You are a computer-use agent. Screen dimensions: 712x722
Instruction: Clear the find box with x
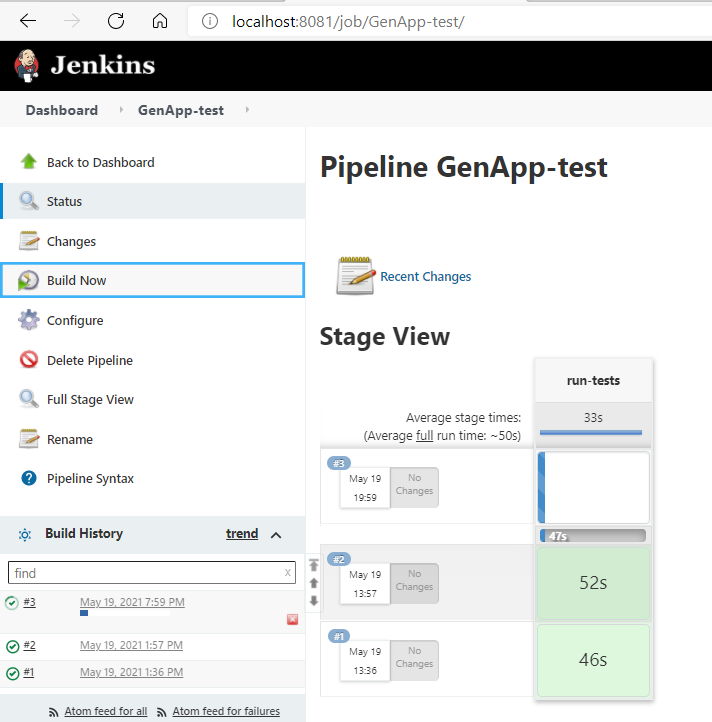[x=287, y=572]
